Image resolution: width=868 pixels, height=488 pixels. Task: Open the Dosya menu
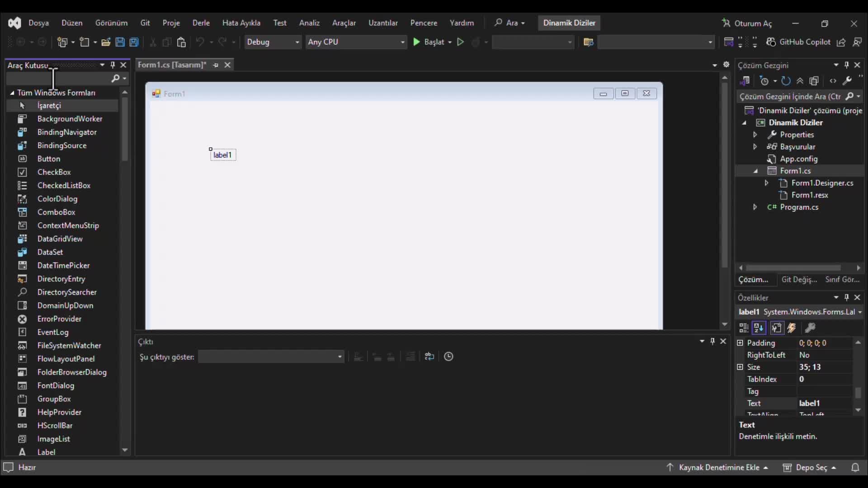(x=38, y=23)
